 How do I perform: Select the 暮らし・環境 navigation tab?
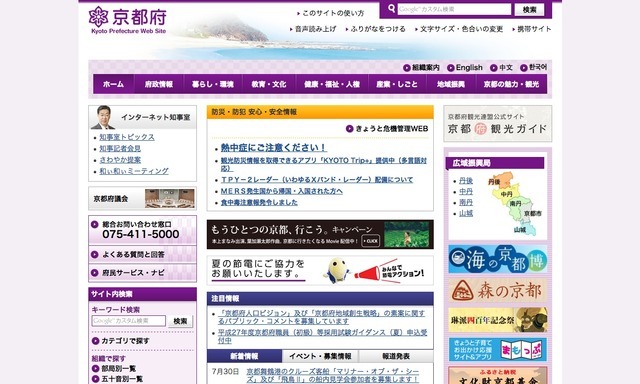[x=213, y=84]
